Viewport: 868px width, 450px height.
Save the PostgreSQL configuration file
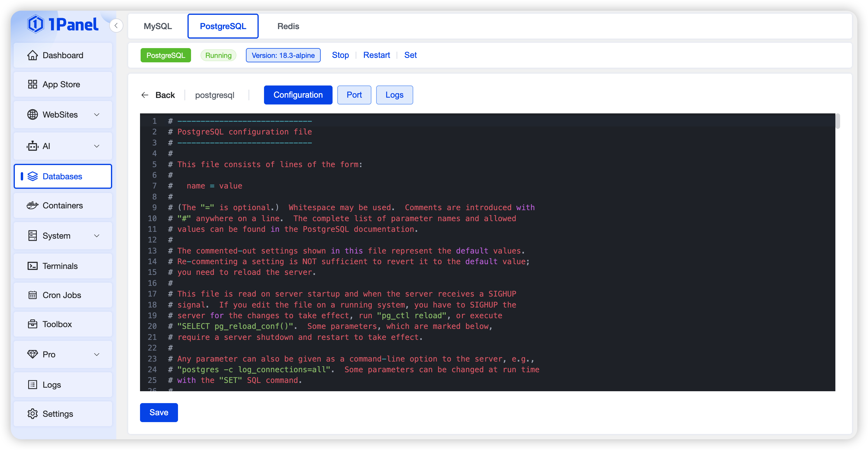click(x=159, y=412)
